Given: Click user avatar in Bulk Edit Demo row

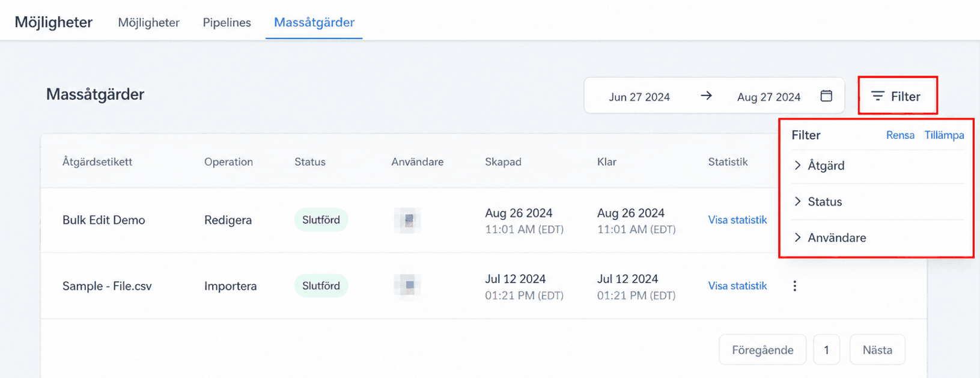Looking at the screenshot, I should click(408, 220).
